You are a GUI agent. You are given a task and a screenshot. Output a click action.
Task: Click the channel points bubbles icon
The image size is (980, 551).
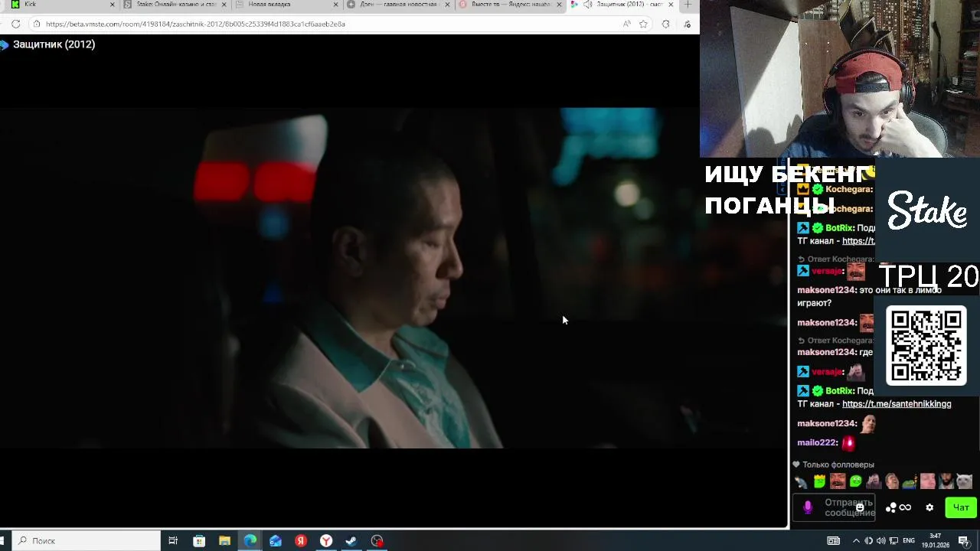[890, 507]
